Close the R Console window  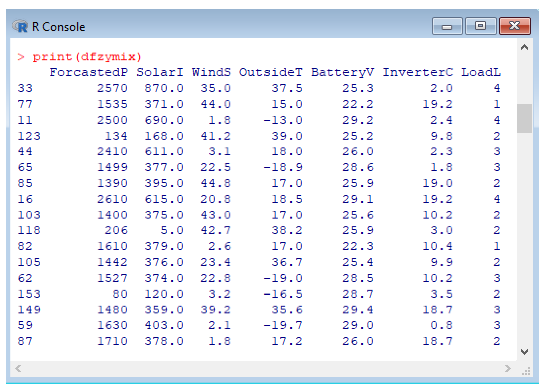tap(514, 26)
